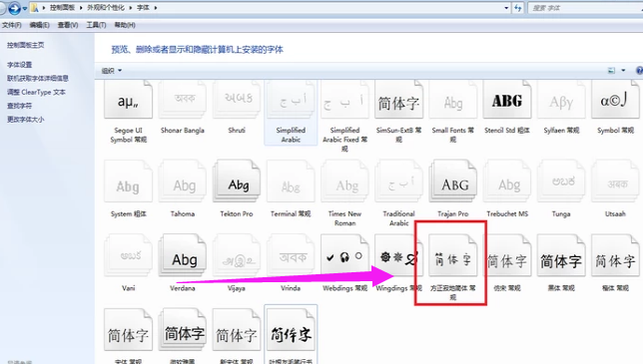Select the Tekton Pro font icon
This screenshot has height=364, width=643.
[237, 182]
